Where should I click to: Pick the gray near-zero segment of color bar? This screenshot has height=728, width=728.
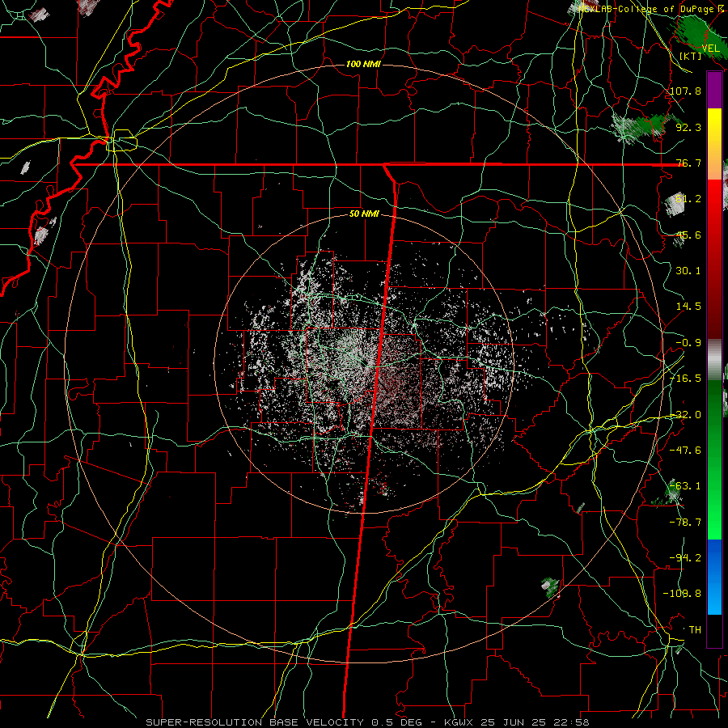pos(714,360)
